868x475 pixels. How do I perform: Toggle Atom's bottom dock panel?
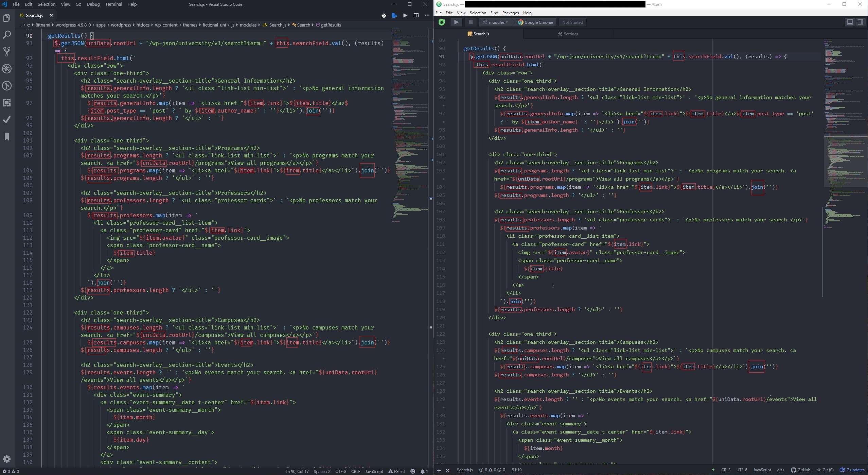click(x=850, y=22)
